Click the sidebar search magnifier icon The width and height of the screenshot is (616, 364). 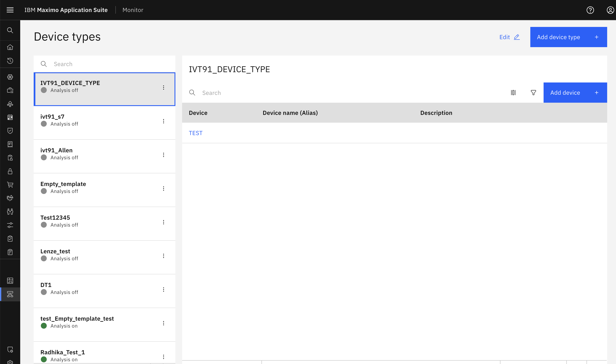click(x=10, y=30)
